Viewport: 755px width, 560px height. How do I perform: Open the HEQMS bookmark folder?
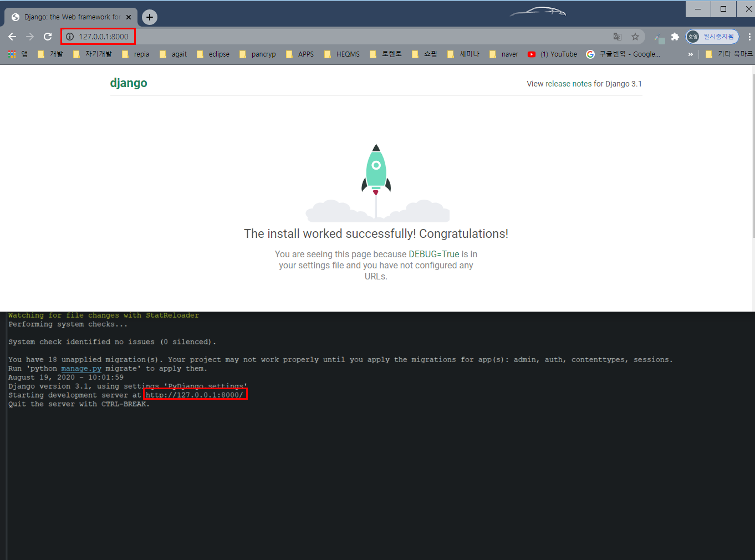click(x=342, y=54)
